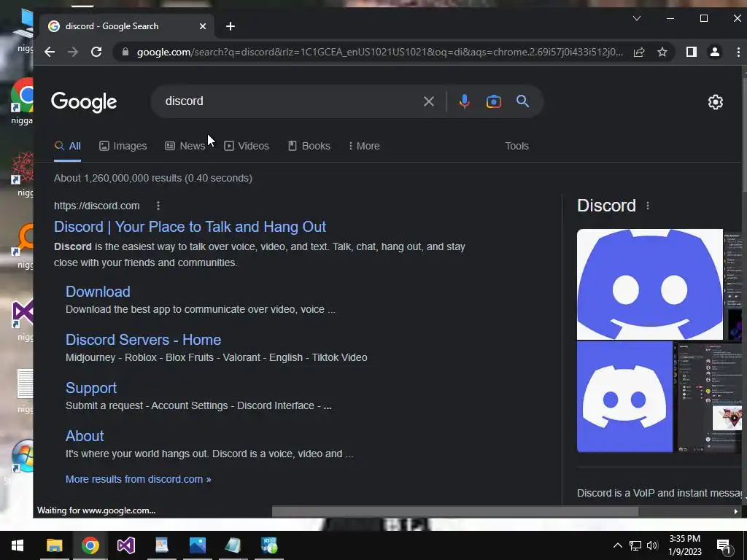
Task: Select the All results tab
Action: pos(67,146)
